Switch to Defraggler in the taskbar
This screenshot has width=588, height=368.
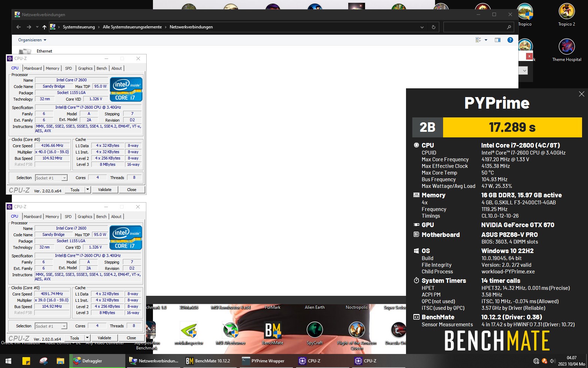tap(97, 361)
